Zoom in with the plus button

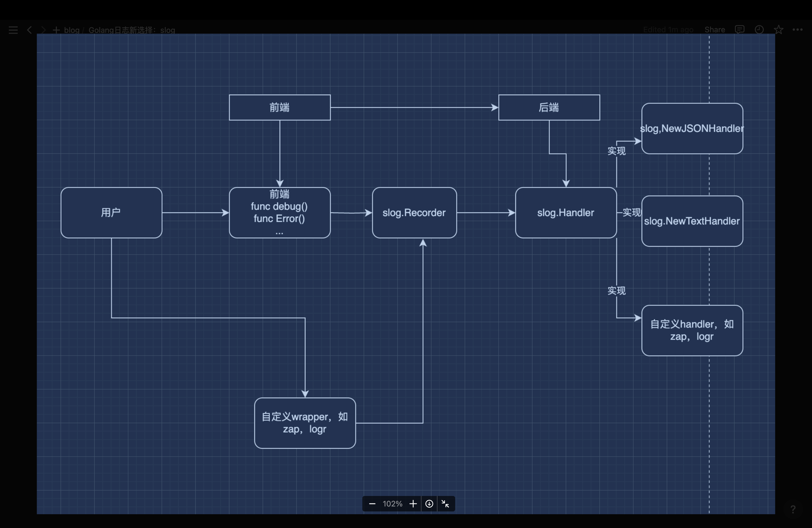click(413, 504)
